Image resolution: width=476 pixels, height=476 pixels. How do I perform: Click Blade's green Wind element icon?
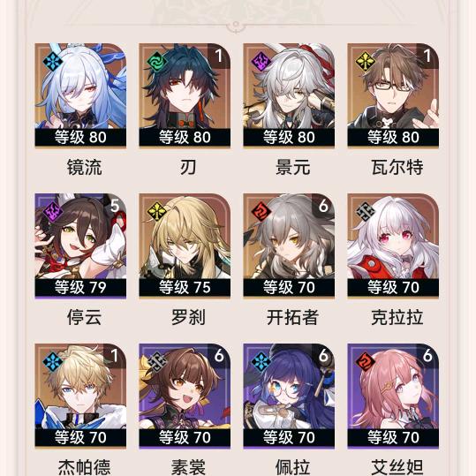(157, 62)
